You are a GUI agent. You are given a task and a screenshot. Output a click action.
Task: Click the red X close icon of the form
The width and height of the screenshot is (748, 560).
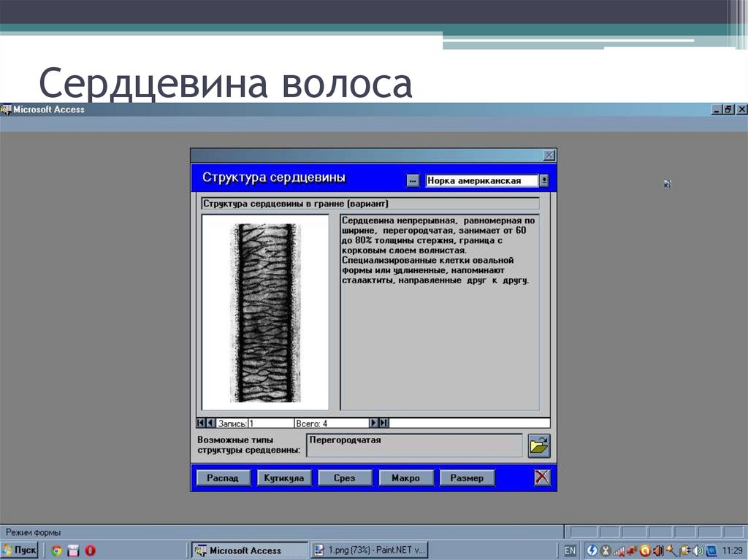(x=543, y=477)
